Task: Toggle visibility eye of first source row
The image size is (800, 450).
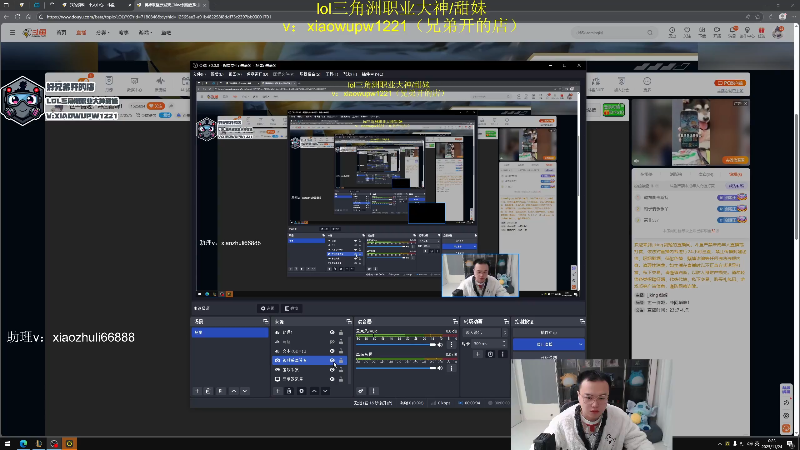Action: [332, 332]
